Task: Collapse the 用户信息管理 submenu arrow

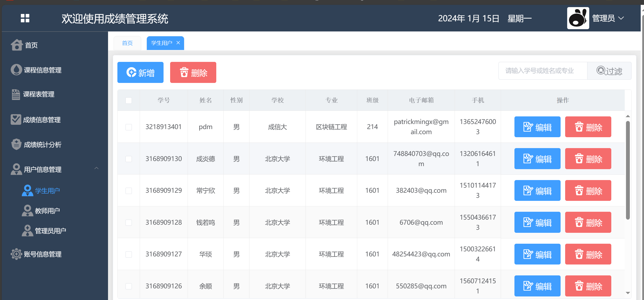Action: (x=96, y=168)
